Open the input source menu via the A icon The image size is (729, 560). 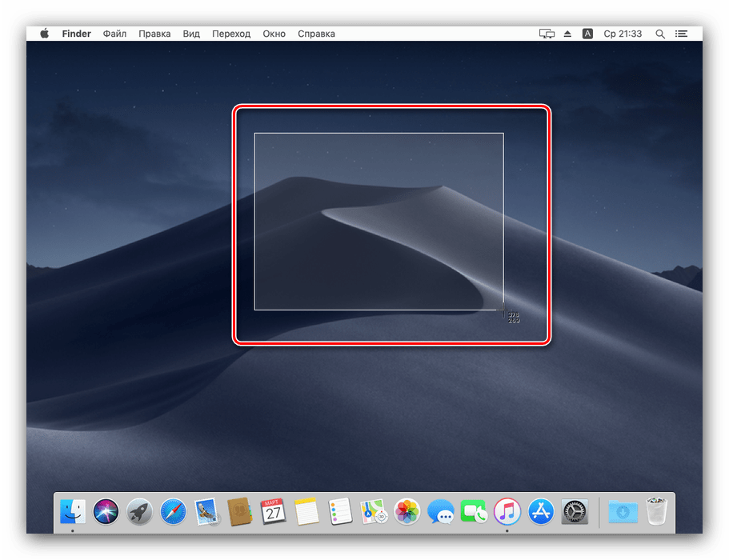click(x=587, y=34)
